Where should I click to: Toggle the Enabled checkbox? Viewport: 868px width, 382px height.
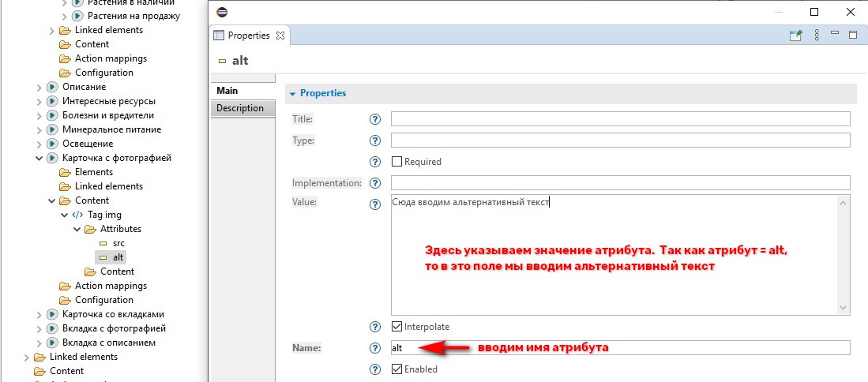point(396,369)
